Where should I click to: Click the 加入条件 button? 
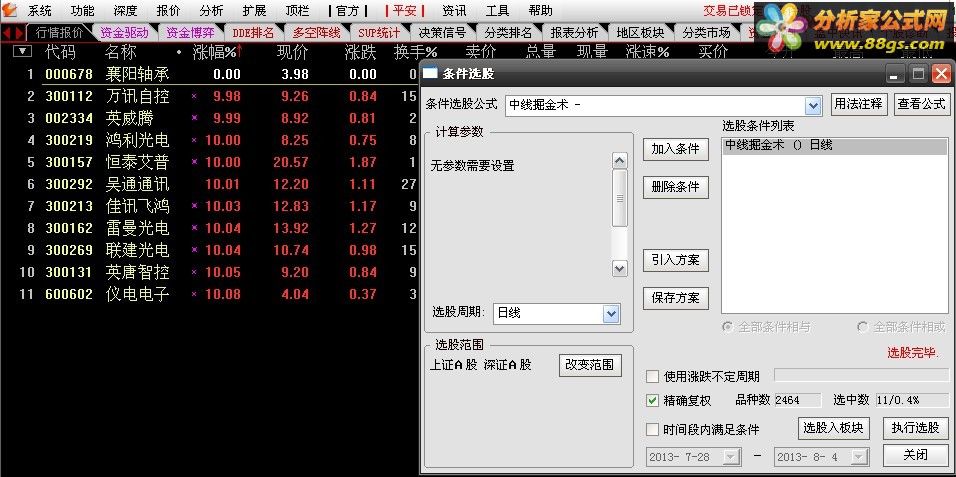pos(676,149)
